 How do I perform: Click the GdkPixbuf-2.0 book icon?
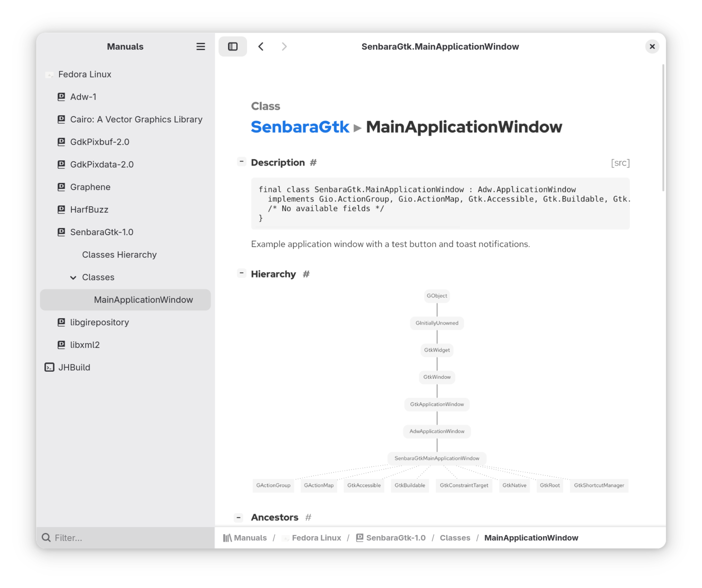pos(61,142)
